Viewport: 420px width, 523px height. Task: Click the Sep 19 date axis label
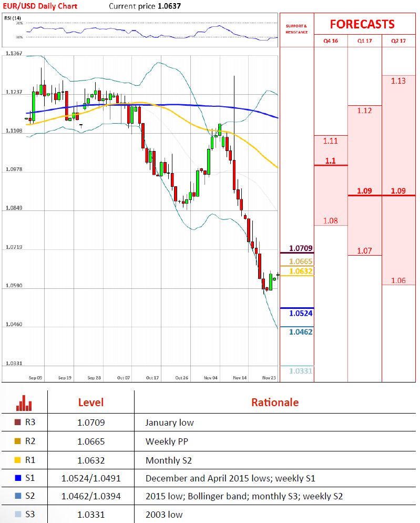point(65,378)
